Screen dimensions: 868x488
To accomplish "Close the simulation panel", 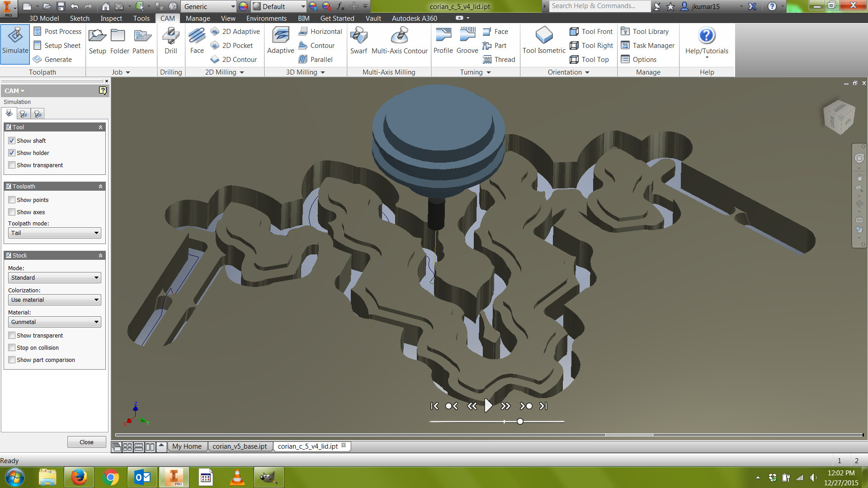I will pyautogui.click(x=86, y=442).
